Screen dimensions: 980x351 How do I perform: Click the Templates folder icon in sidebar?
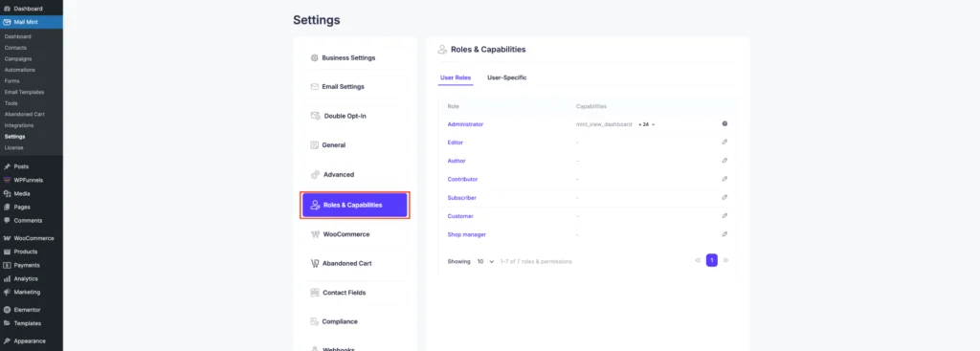tap(7, 323)
